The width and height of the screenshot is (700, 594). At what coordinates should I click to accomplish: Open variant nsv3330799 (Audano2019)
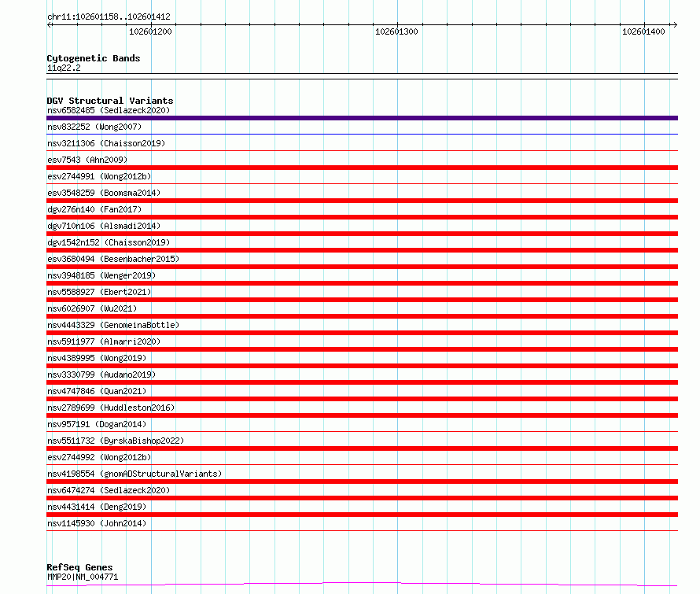(x=101, y=374)
